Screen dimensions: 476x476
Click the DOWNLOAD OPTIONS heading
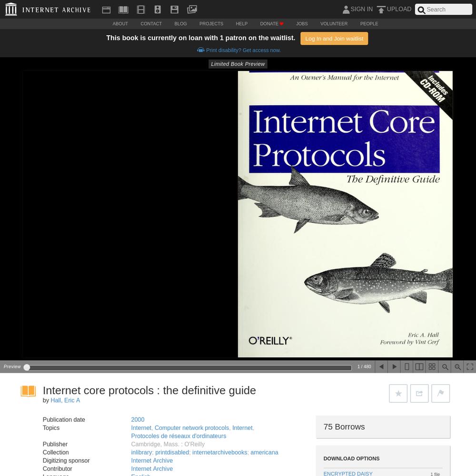click(352, 458)
